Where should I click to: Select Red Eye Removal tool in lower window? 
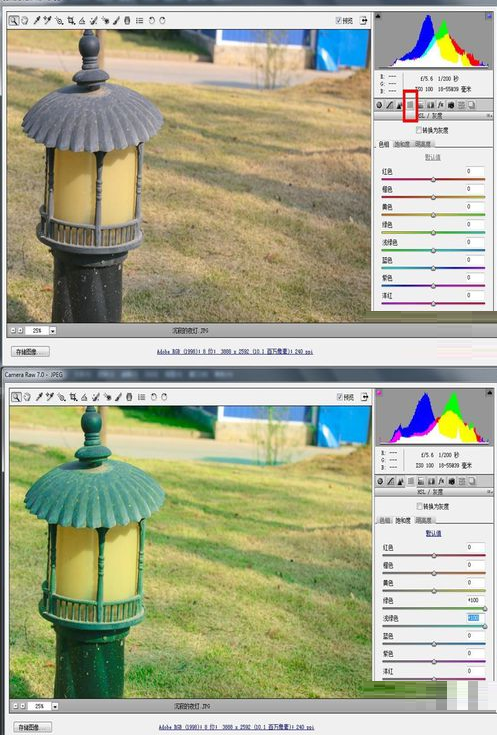107,397
